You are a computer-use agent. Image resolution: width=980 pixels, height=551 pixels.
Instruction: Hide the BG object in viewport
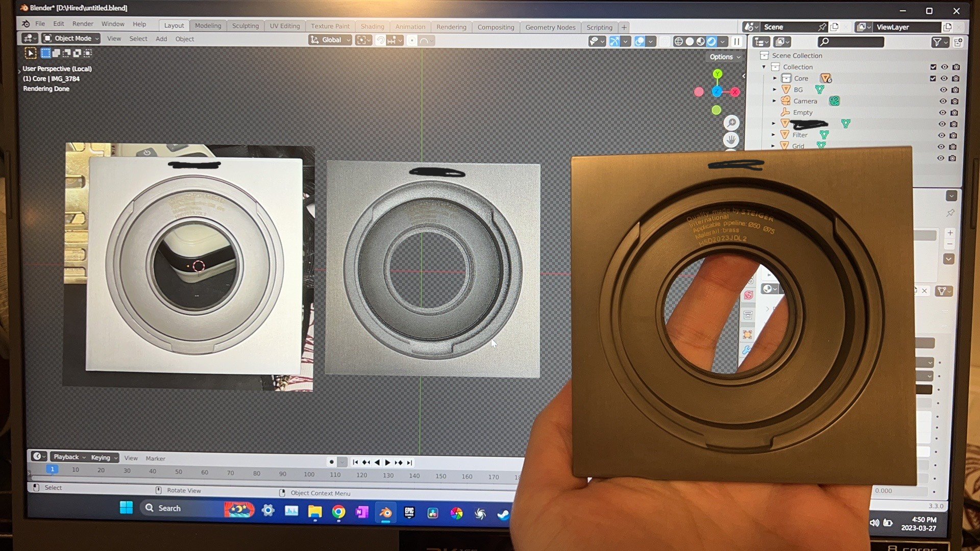[943, 90]
